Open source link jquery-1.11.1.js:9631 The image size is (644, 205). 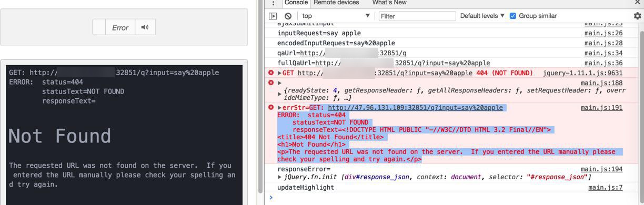[582, 73]
